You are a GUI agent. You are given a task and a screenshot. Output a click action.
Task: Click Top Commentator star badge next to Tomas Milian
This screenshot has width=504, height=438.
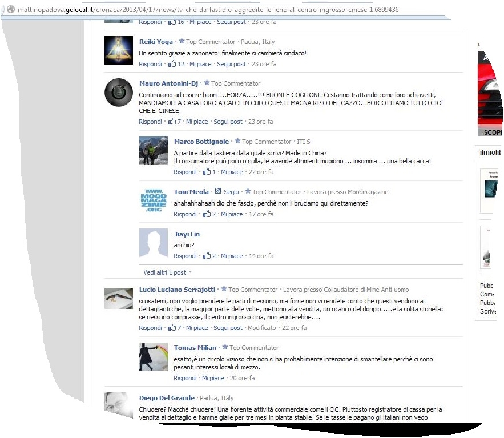[225, 348]
